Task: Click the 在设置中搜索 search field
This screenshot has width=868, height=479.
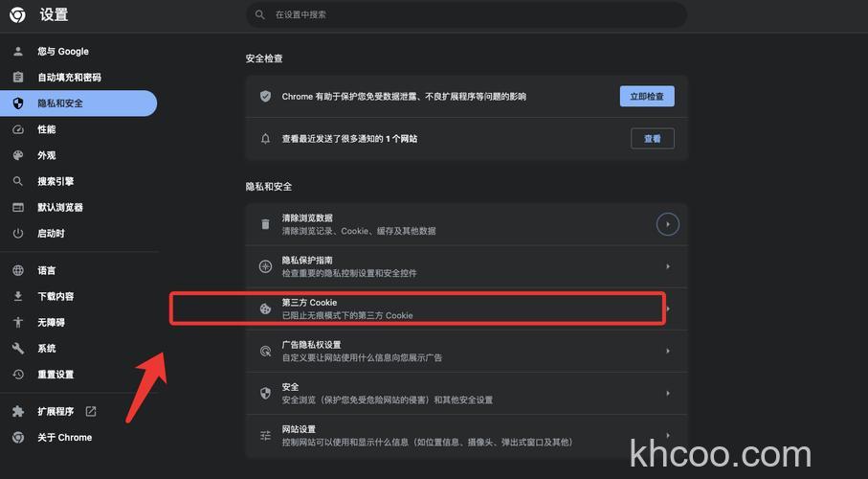Action: click(467, 15)
